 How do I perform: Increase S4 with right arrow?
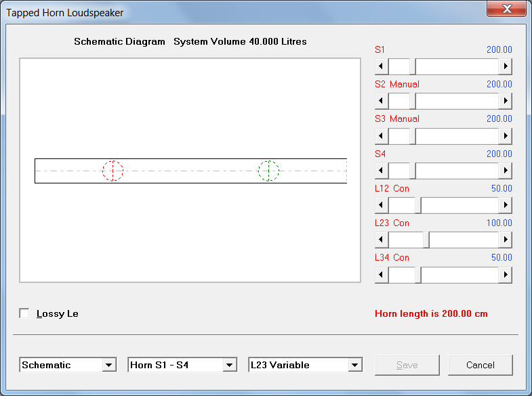click(x=505, y=171)
